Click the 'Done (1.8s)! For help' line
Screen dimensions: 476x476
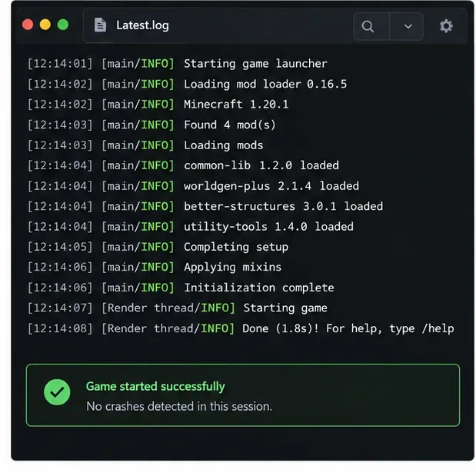(x=241, y=328)
